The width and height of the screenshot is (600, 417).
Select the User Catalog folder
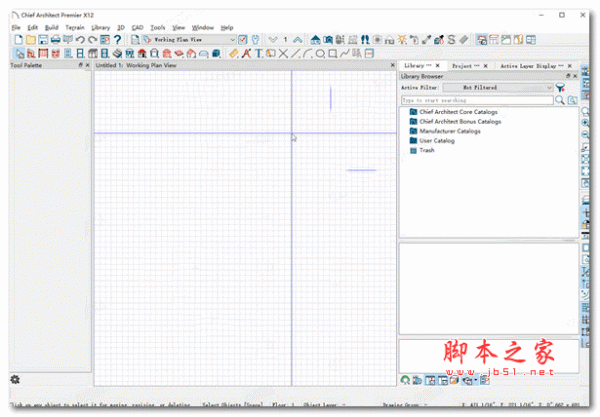tap(436, 141)
